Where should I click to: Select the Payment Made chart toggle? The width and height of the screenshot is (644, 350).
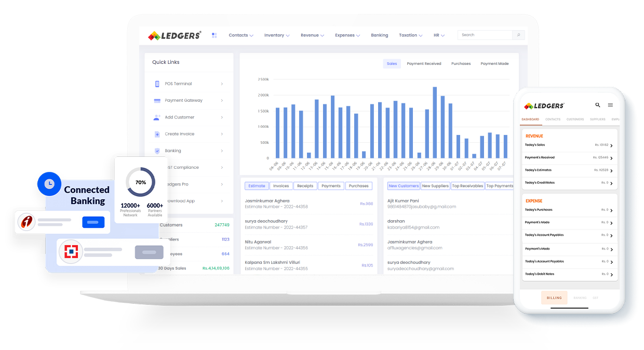click(x=494, y=63)
